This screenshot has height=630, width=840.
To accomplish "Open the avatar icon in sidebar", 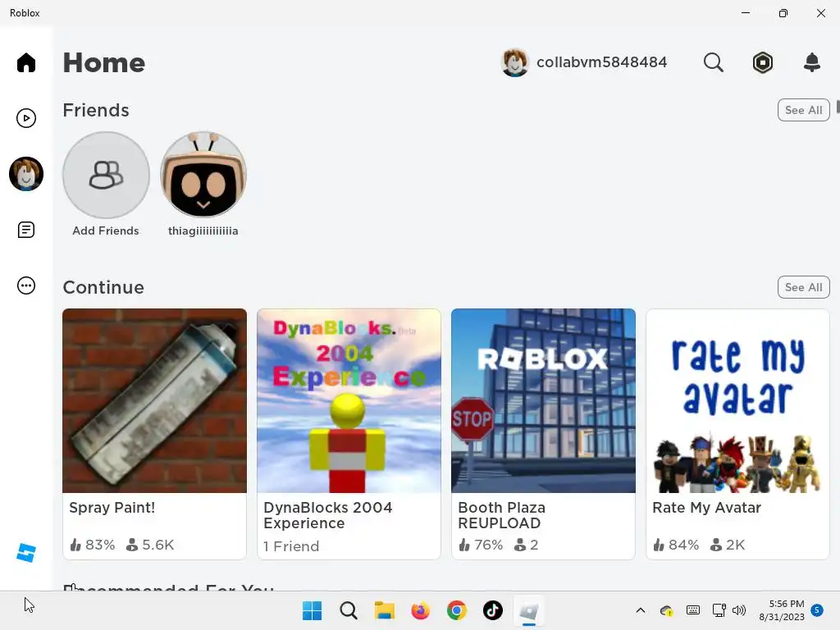I will (25, 174).
